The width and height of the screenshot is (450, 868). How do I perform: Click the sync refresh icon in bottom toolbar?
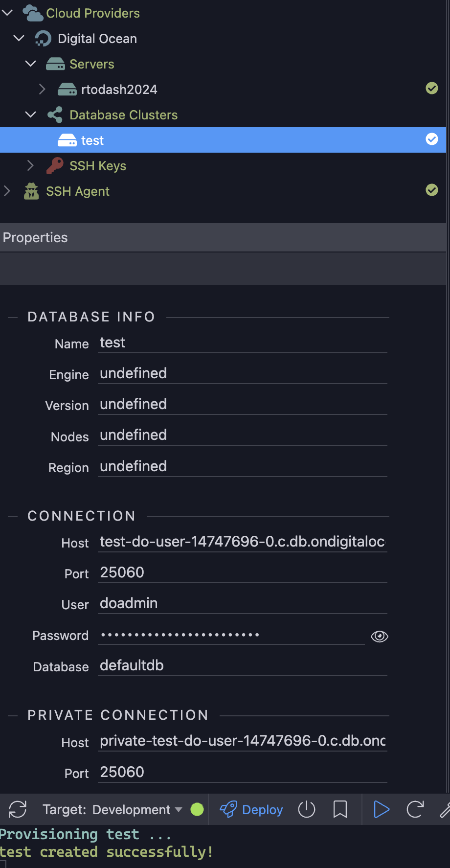coord(18,809)
